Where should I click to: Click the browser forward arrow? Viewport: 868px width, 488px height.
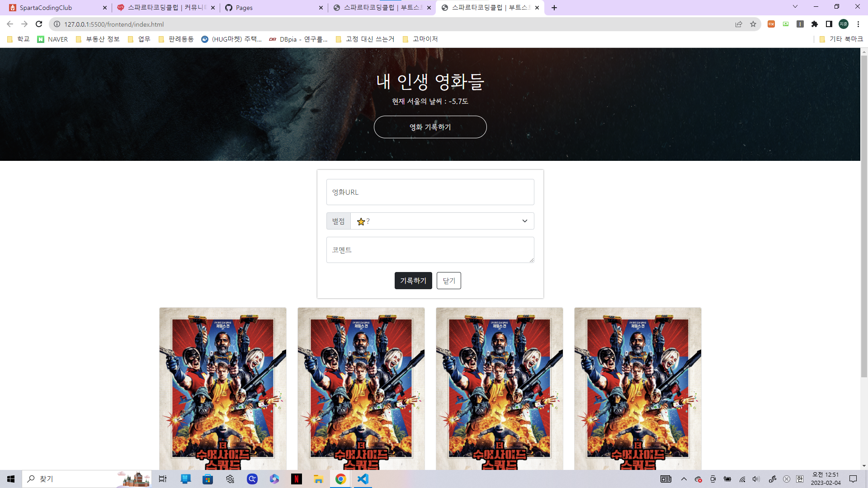pos(24,24)
